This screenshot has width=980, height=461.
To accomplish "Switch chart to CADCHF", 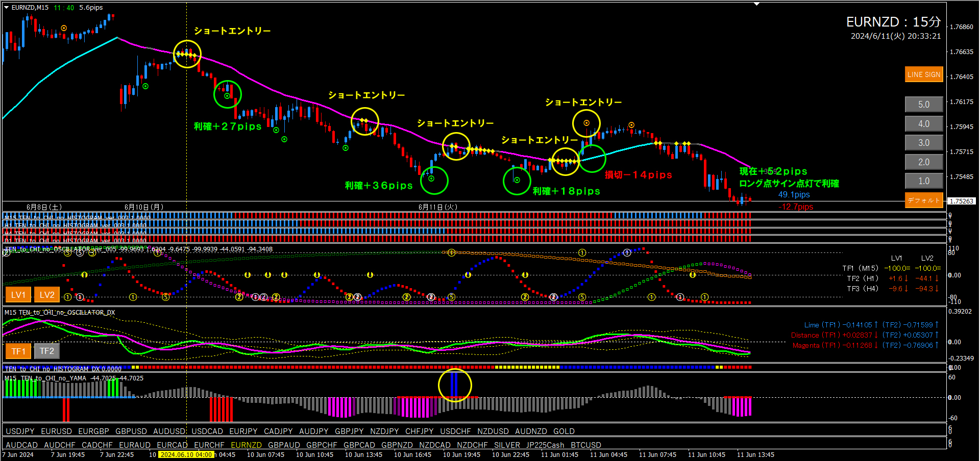I will pyautogui.click(x=97, y=445).
